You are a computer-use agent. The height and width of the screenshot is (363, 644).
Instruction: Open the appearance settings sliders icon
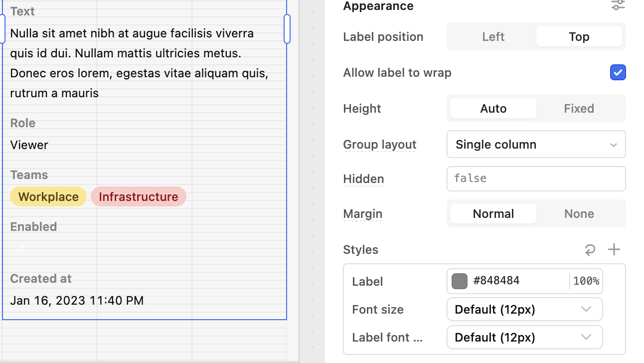618,6
